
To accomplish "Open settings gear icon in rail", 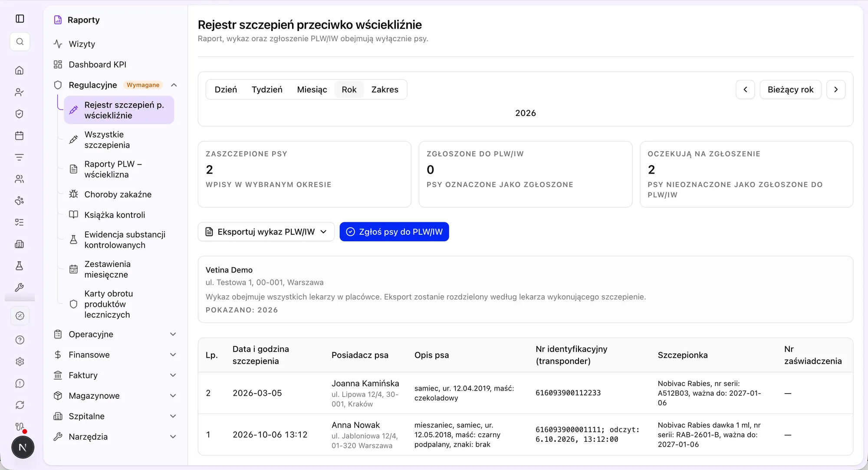I will pyautogui.click(x=20, y=362).
